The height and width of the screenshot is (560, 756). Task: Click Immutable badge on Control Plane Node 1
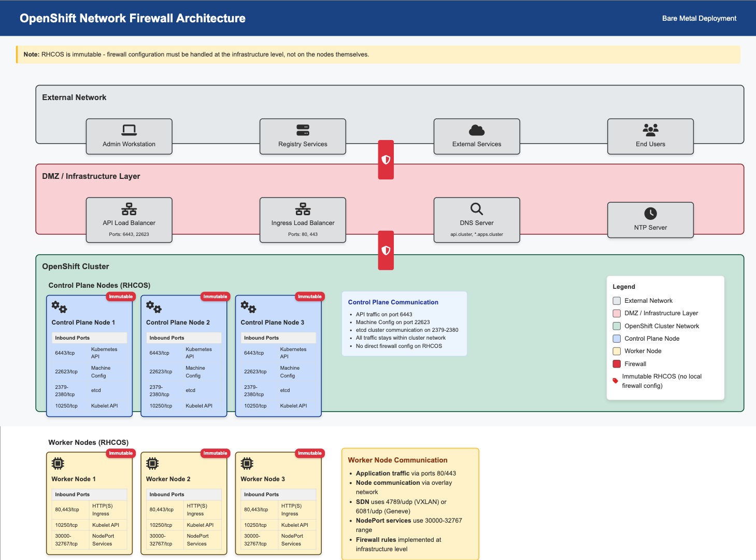[121, 297]
